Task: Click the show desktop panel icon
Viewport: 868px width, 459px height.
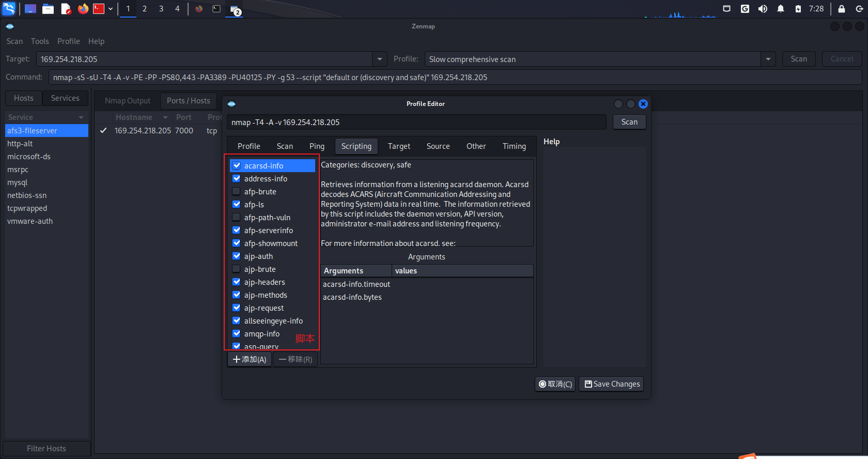Action: tap(30, 9)
